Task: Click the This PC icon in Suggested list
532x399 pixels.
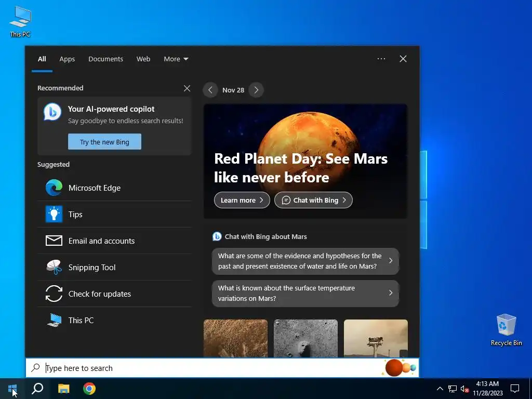Action: [54, 320]
